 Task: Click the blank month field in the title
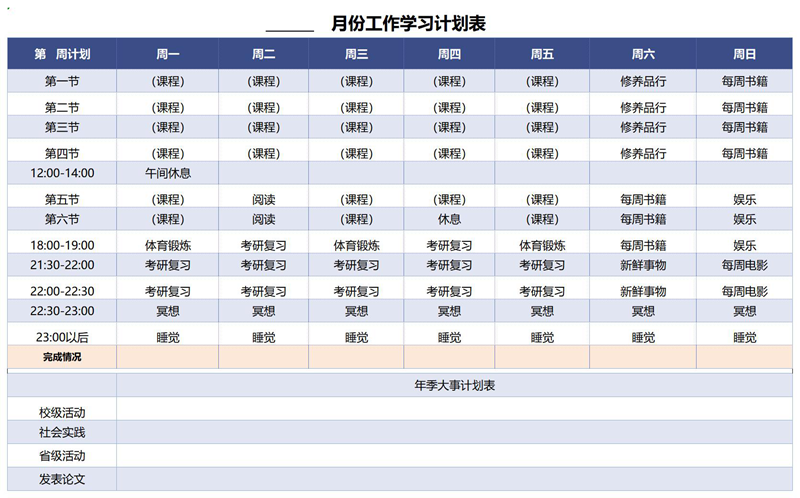point(291,23)
